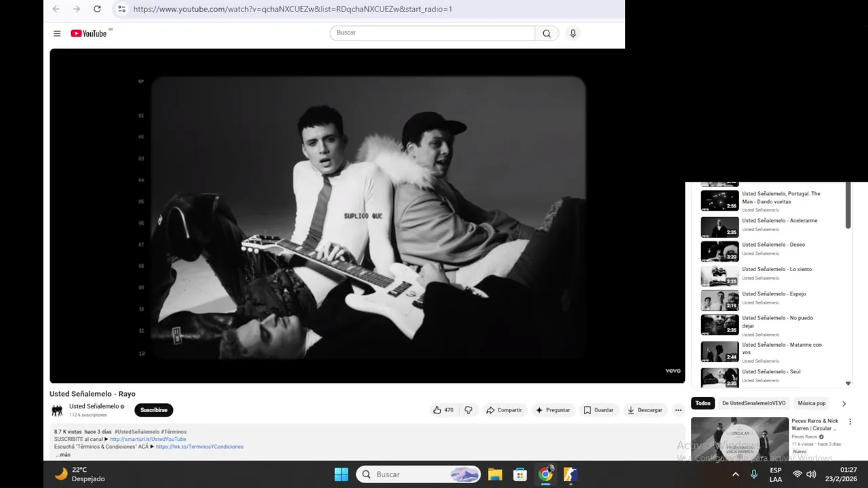Screen dimensions: 868x488
Task: Open the #Términos hashtag
Action: pos(174,432)
